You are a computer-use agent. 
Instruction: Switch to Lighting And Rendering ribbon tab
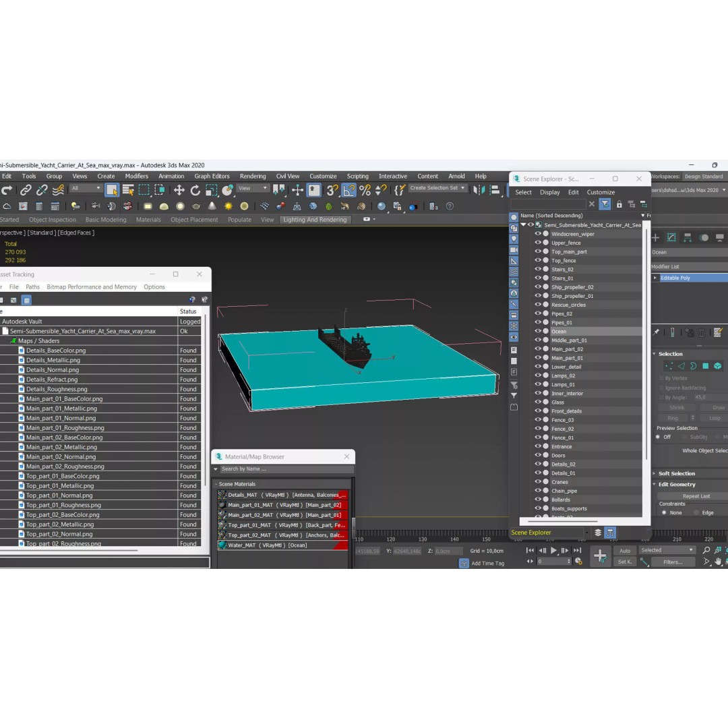315,220
